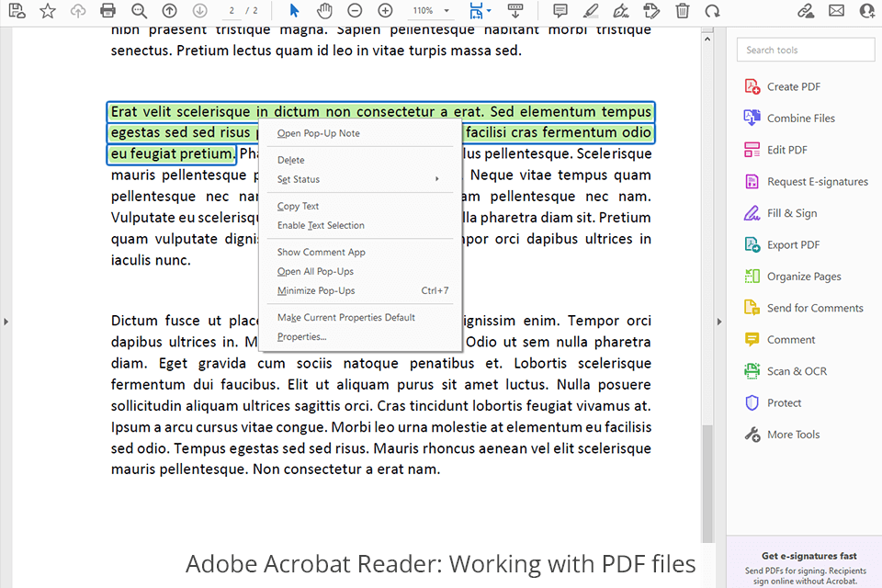Click the Save file toolbar icon
This screenshot has height=588, width=882.
click(x=17, y=11)
